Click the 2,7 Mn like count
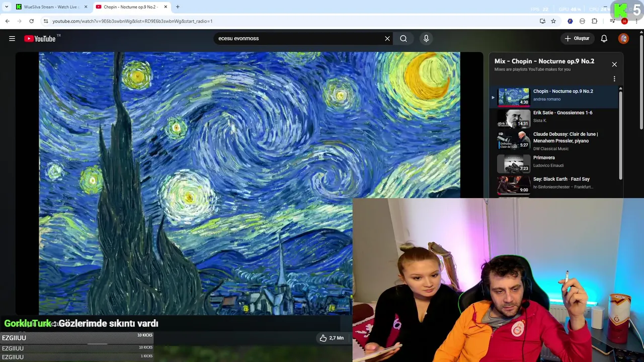The image size is (644, 362). tap(336, 338)
